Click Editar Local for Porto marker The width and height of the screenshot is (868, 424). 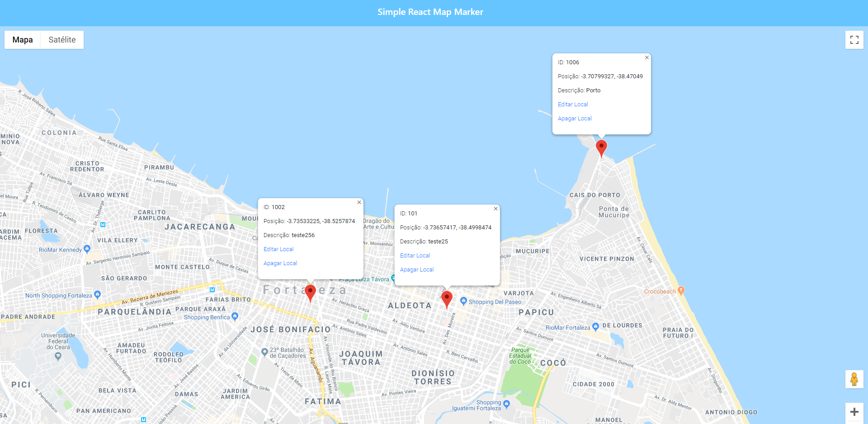[573, 105]
